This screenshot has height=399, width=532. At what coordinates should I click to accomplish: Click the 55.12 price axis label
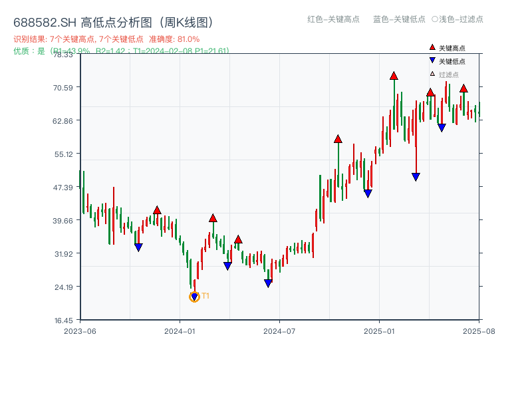pyautogui.click(x=63, y=154)
